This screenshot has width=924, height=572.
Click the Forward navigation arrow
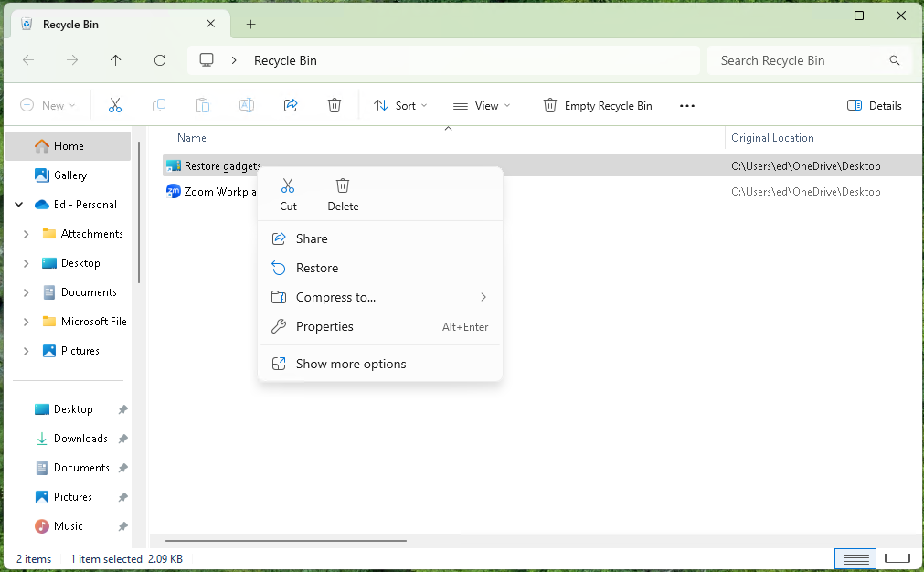(72, 60)
